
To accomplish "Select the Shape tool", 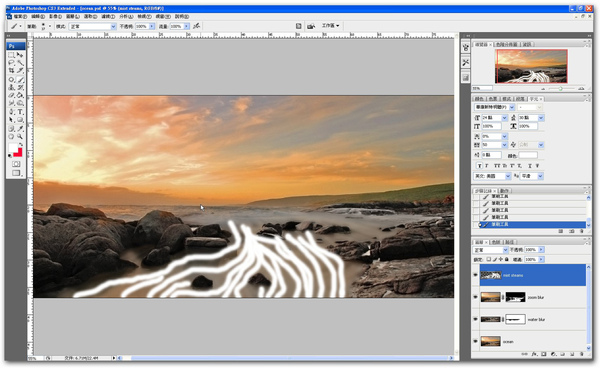I will pos(20,120).
